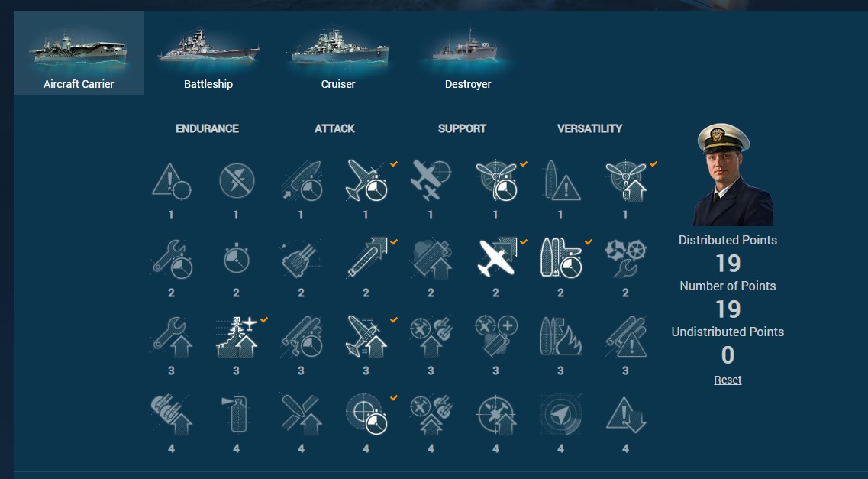Select the two planes with crosshair Support skill
Screen dimensions: 868x479
pyautogui.click(x=431, y=181)
